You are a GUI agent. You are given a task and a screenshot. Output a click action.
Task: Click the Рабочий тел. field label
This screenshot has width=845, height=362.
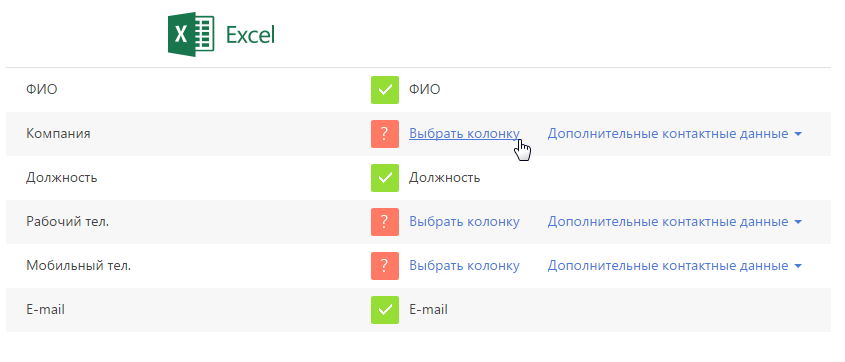coord(67,222)
